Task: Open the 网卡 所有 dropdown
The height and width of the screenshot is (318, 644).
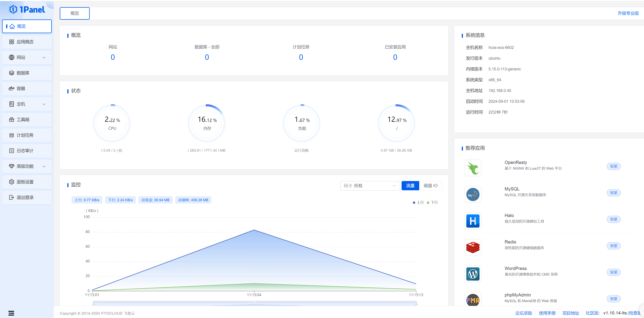Action: click(370, 186)
